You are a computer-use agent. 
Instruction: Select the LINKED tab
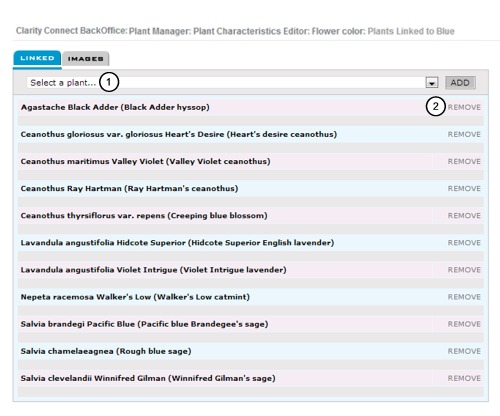37,58
